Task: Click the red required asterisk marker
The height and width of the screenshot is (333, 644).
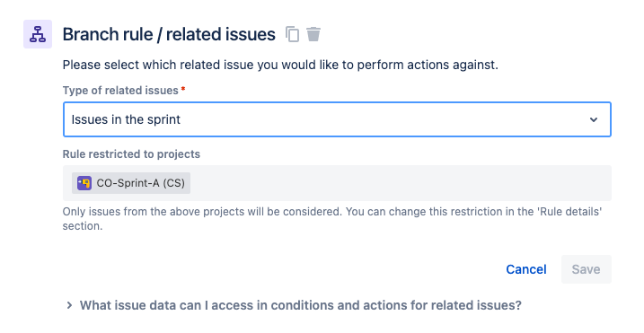Action: tap(183, 89)
